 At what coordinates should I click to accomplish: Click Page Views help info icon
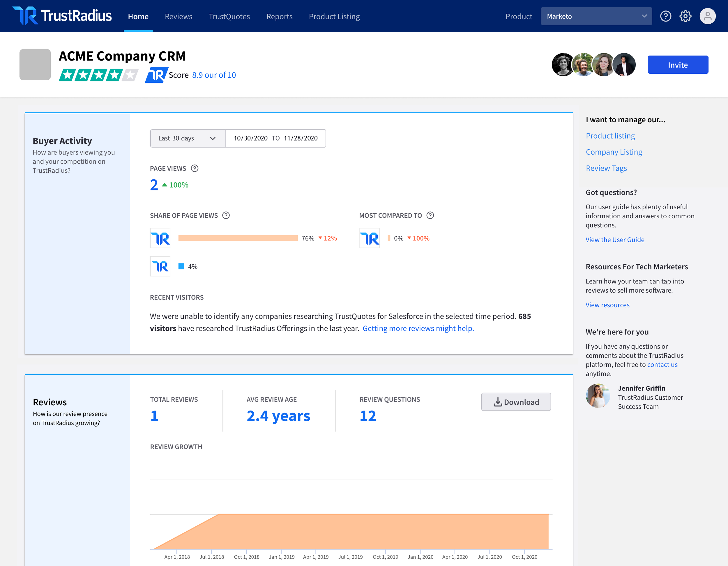coord(195,168)
